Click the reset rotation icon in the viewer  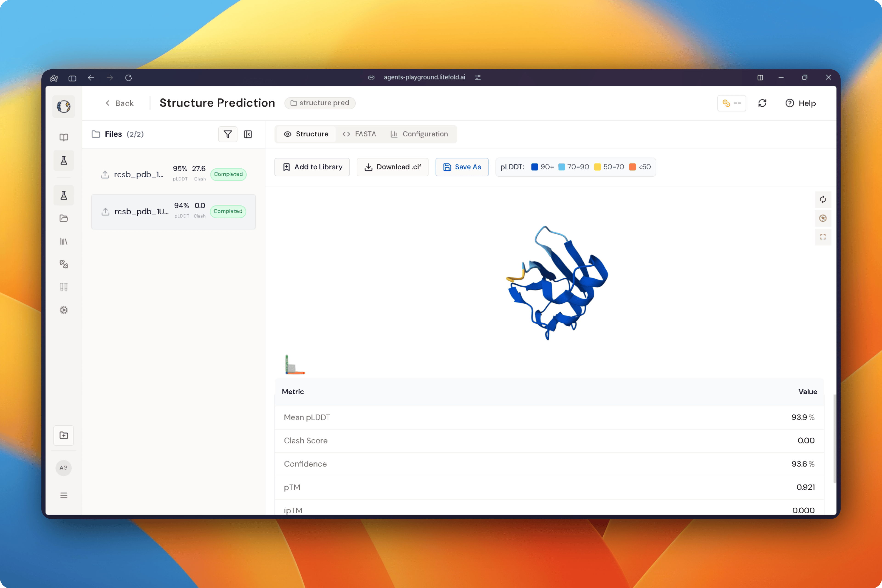pyautogui.click(x=823, y=200)
